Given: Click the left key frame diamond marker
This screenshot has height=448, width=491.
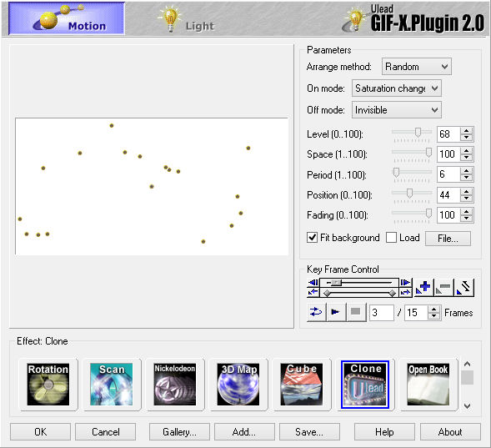Looking at the screenshot, I should pyautogui.click(x=327, y=293).
